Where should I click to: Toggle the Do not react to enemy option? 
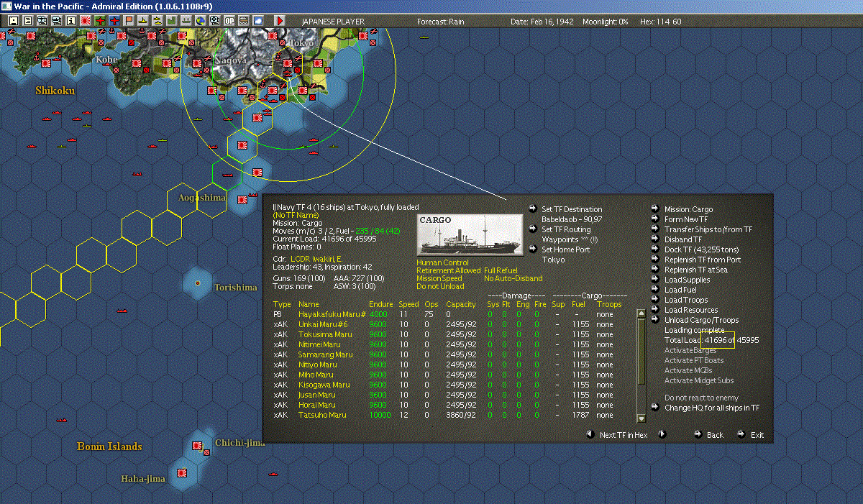[701, 398]
